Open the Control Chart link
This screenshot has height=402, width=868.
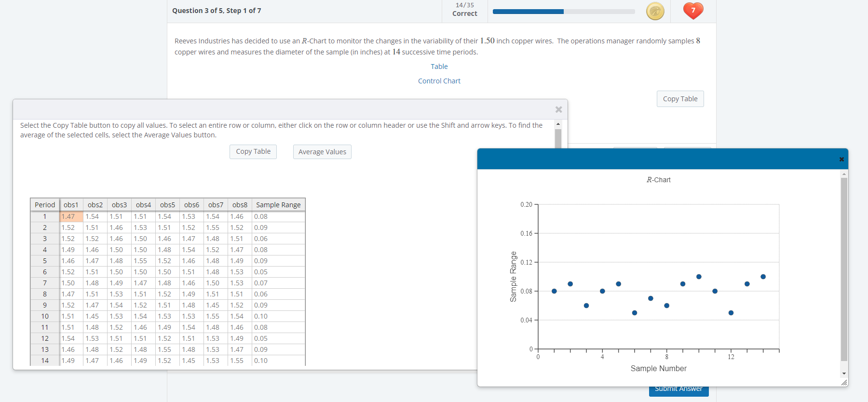click(439, 81)
